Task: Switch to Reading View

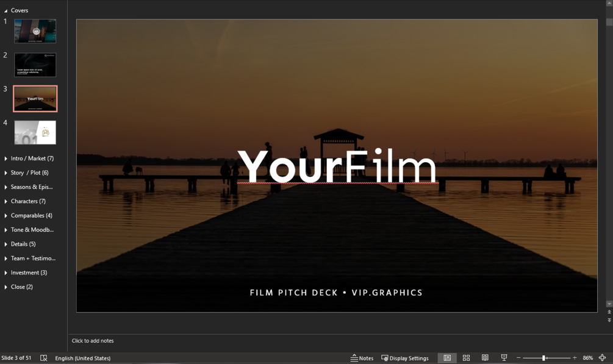Action: (x=485, y=358)
